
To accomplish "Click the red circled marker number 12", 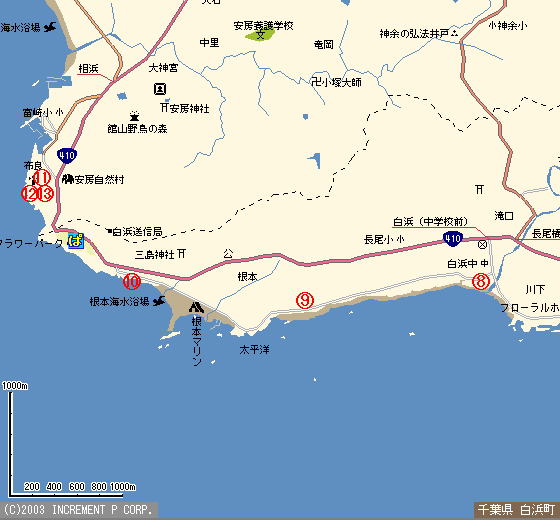I will 29,194.
